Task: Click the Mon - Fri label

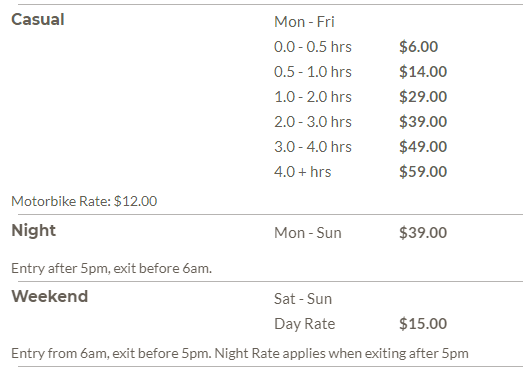Action: (x=304, y=22)
